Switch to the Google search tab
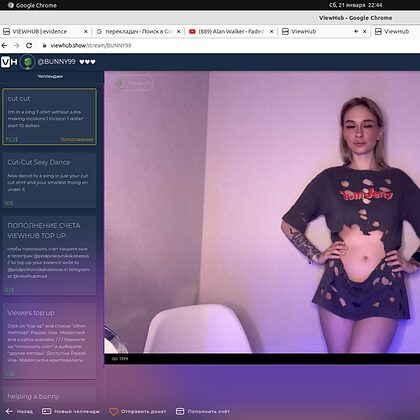The height and width of the screenshot is (420, 420). (138, 31)
